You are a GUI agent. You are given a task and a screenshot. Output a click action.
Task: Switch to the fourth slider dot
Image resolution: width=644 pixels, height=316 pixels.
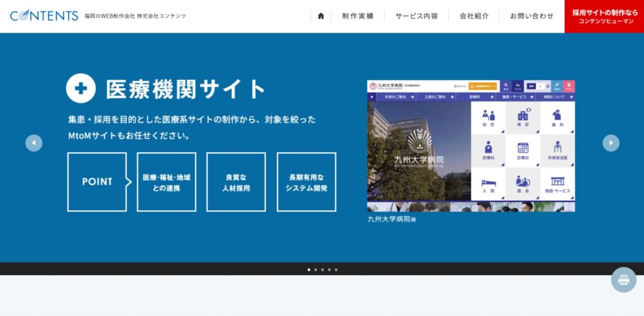330,269
